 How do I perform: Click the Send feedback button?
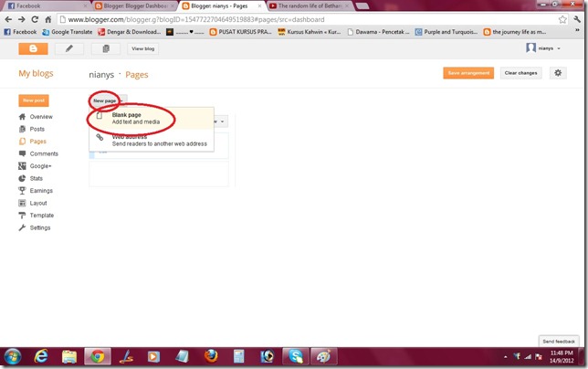(x=559, y=342)
